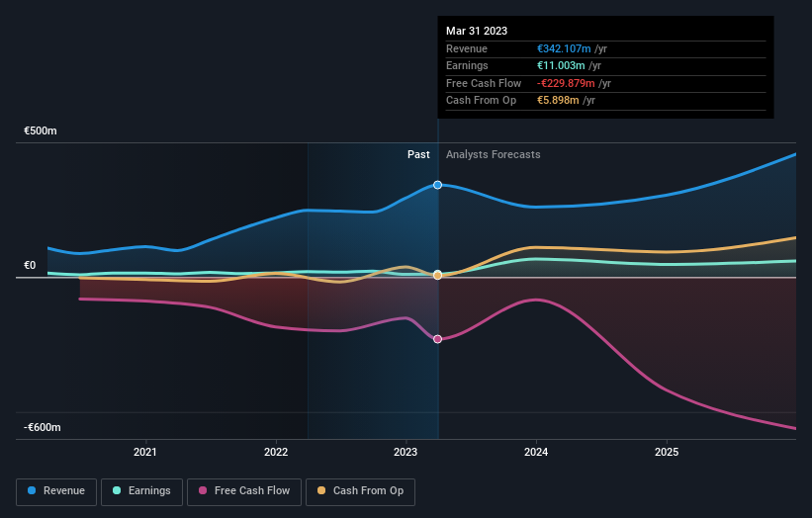
Task: Select the 2024 x-axis label
Action: click(536, 452)
